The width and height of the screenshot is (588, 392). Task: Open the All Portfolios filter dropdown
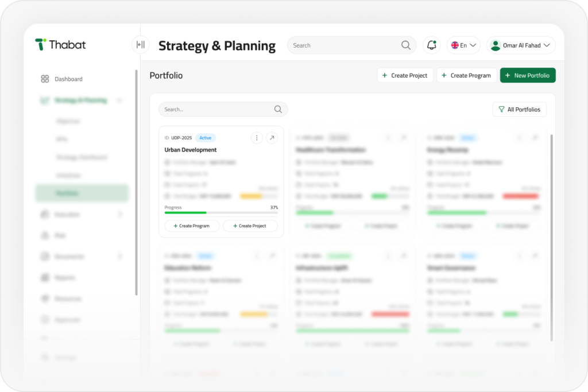point(519,110)
